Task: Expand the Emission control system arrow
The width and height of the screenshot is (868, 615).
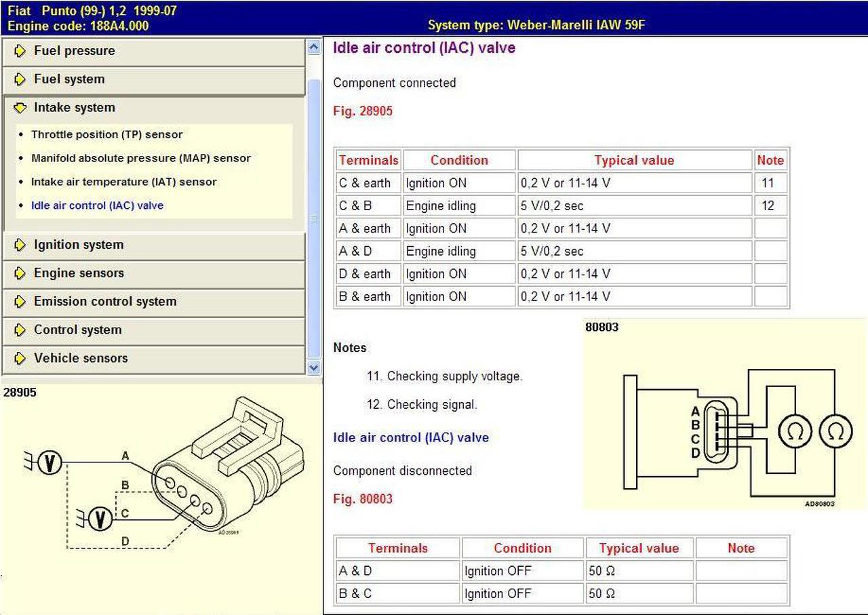Action: [20, 302]
